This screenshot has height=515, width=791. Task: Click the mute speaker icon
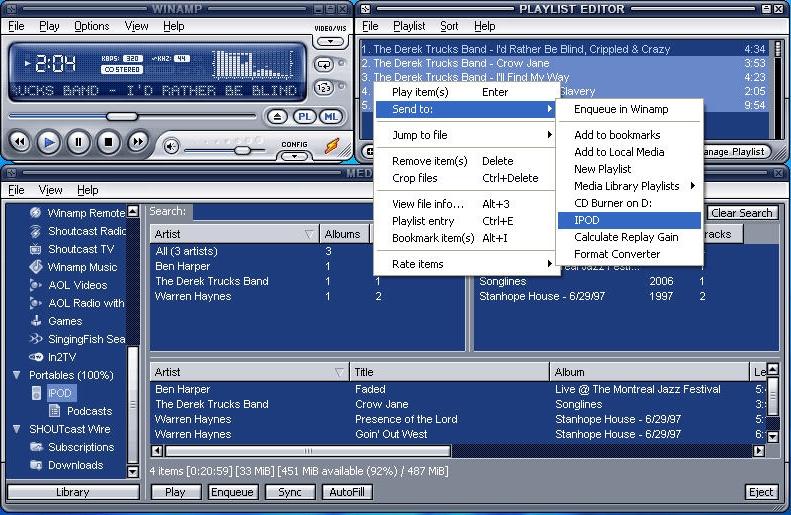(x=172, y=147)
